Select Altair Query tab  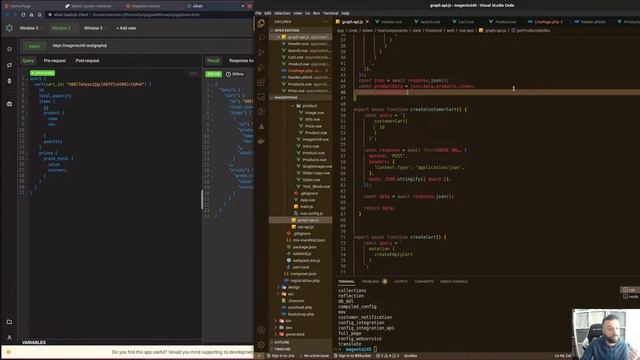coord(28,60)
